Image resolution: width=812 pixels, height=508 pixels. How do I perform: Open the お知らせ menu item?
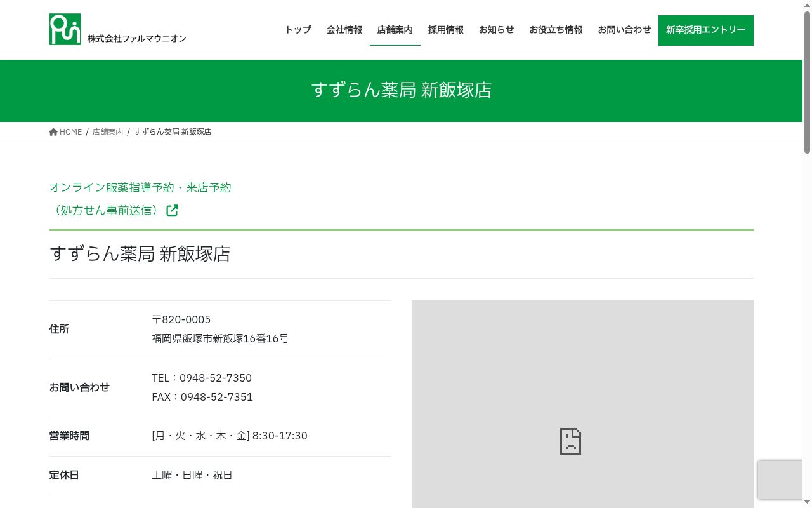tap(497, 30)
